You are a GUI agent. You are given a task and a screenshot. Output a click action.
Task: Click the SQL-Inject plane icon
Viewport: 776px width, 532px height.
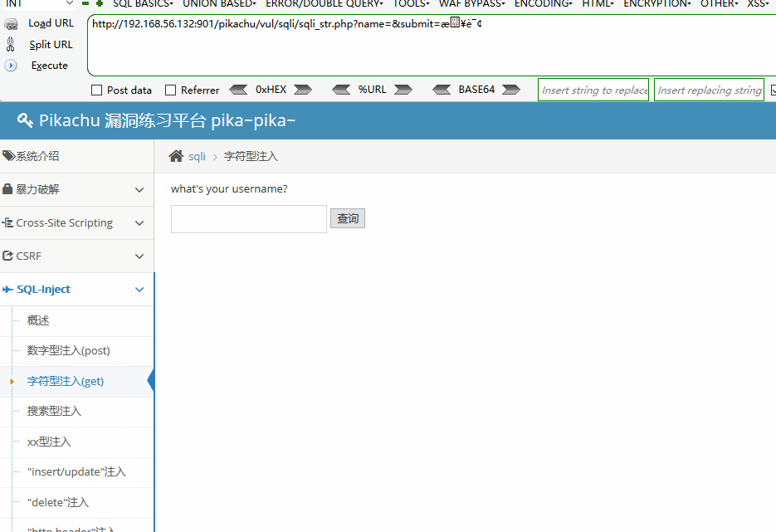pos(8,290)
